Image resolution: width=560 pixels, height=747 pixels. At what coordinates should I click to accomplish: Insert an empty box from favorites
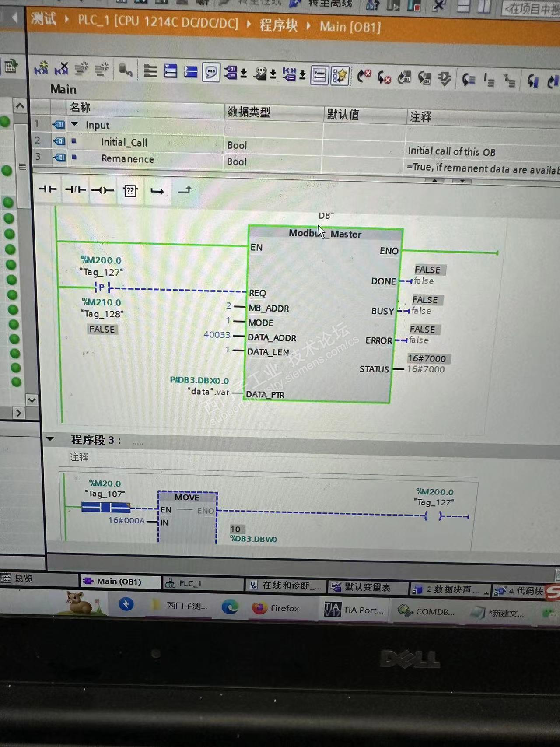coord(130,191)
